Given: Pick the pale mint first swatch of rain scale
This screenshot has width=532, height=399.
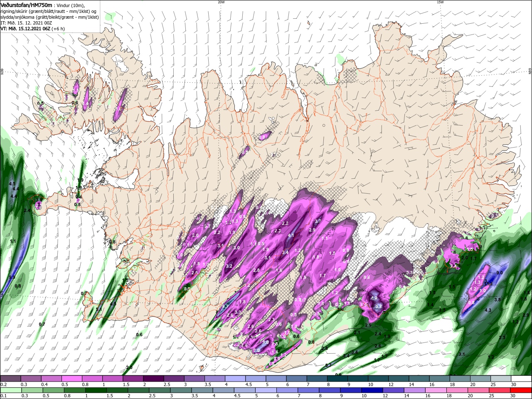Looking at the screenshot, I should point(11,390).
